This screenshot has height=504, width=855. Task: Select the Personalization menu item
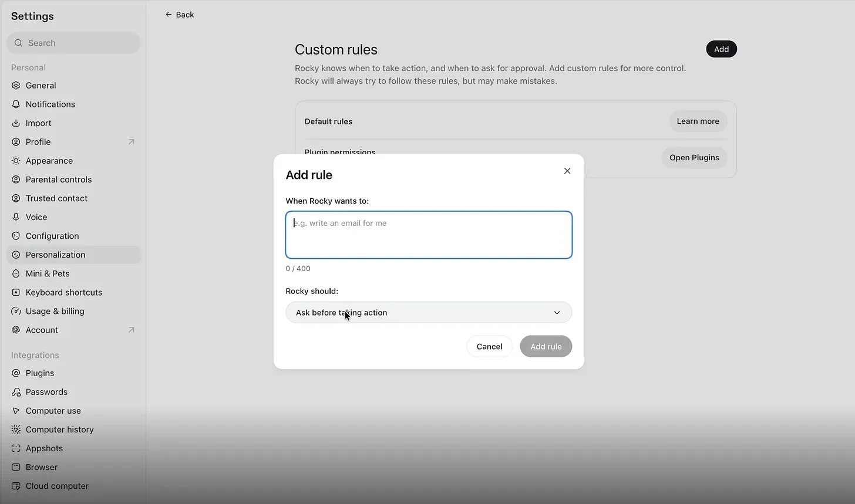pos(73,255)
